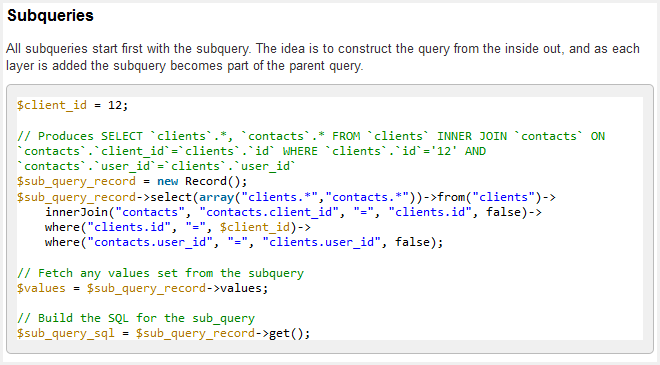This screenshot has height=365, width=660.
Task: Click the Build the SQL comment
Action: point(136,318)
